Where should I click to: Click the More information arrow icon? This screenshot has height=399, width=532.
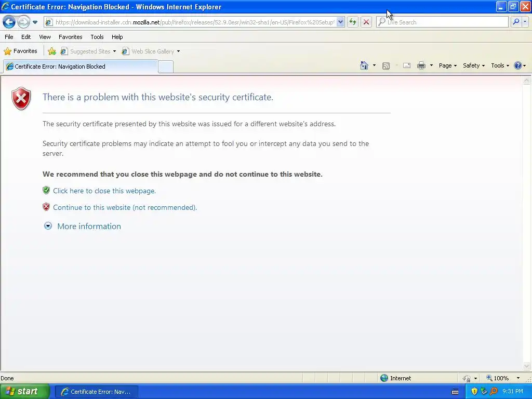click(x=48, y=226)
